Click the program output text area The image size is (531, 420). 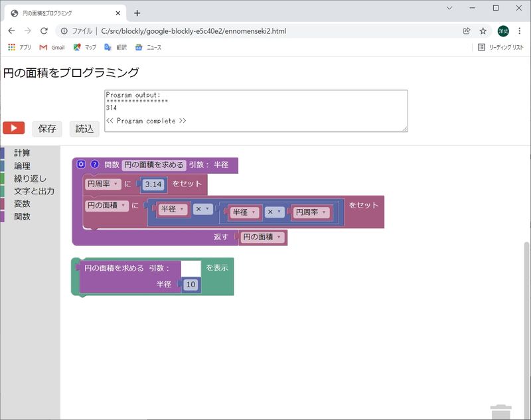click(x=256, y=111)
